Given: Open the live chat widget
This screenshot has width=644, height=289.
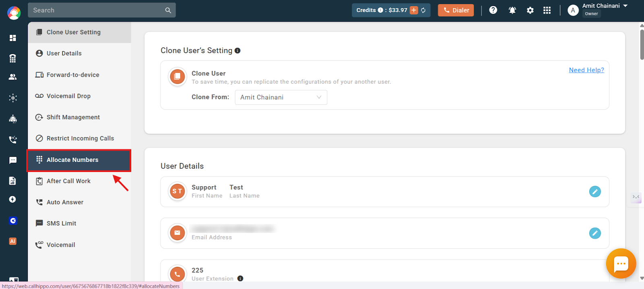Looking at the screenshot, I should 621,264.
